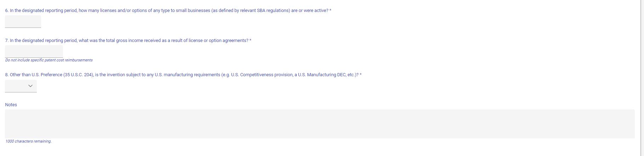Click 'U.S. Competitiveness provision' text in question 8
Image resolution: width=644 pixels, height=156 pixels.
pos(262,75)
